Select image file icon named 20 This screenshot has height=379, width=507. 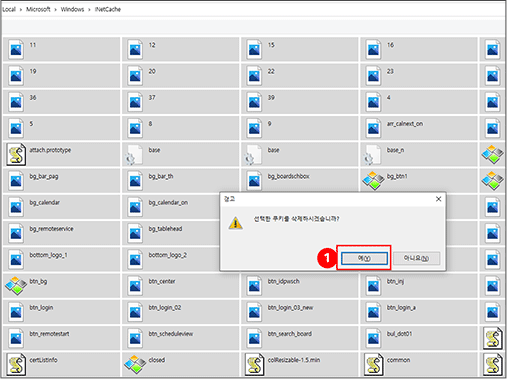point(135,76)
